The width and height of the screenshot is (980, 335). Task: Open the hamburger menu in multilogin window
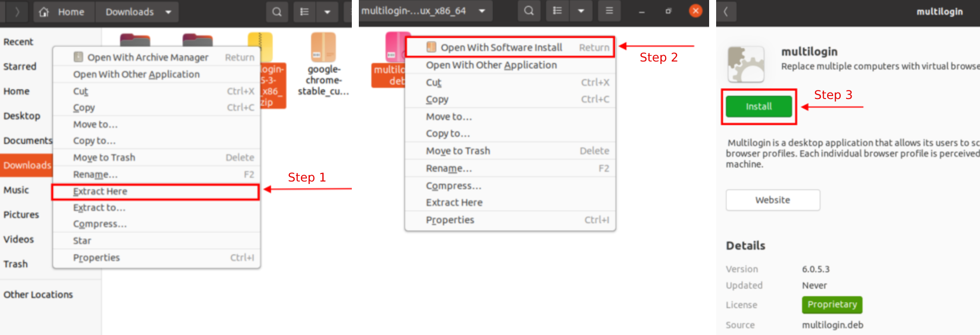[609, 10]
